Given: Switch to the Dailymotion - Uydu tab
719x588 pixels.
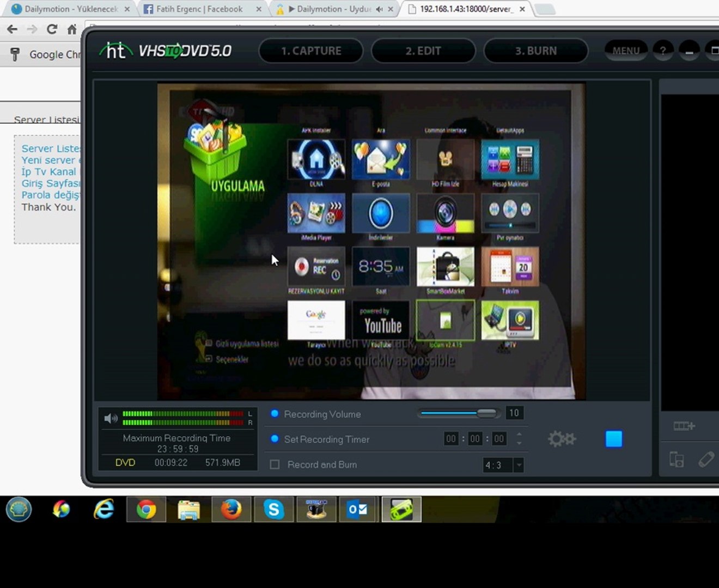Looking at the screenshot, I should click(333, 9).
